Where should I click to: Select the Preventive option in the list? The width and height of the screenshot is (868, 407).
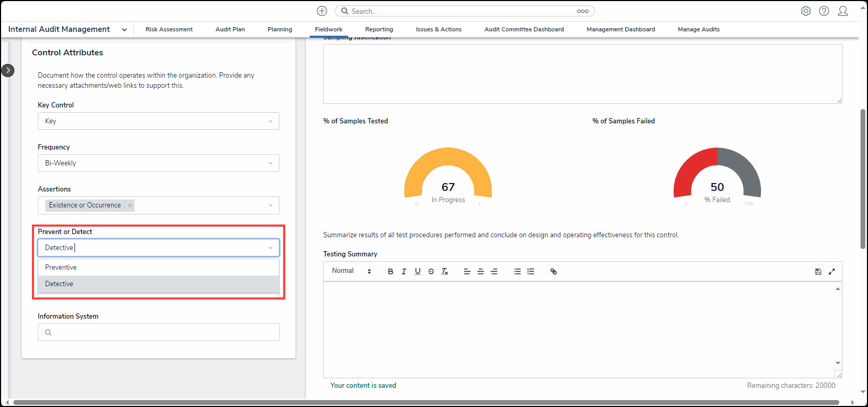pyautogui.click(x=61, y=268)
